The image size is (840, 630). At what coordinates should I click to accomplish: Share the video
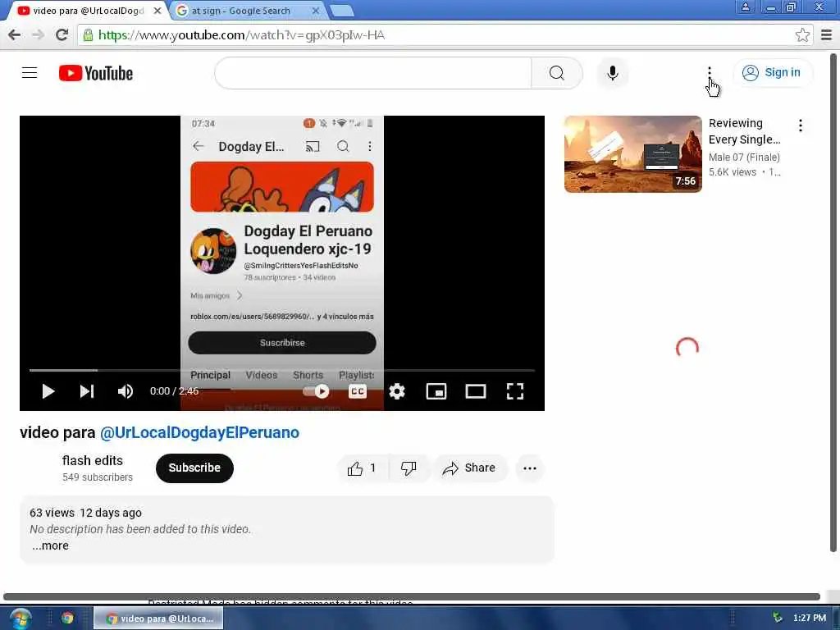[469, 468]
